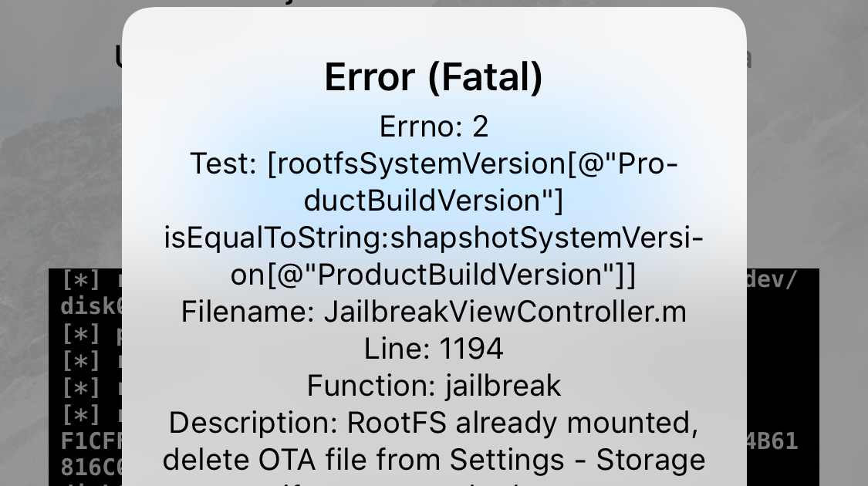Viewport: 868px width, 486px height.
Task: Select the "816C" hex text in console
Action: point(91,467)
